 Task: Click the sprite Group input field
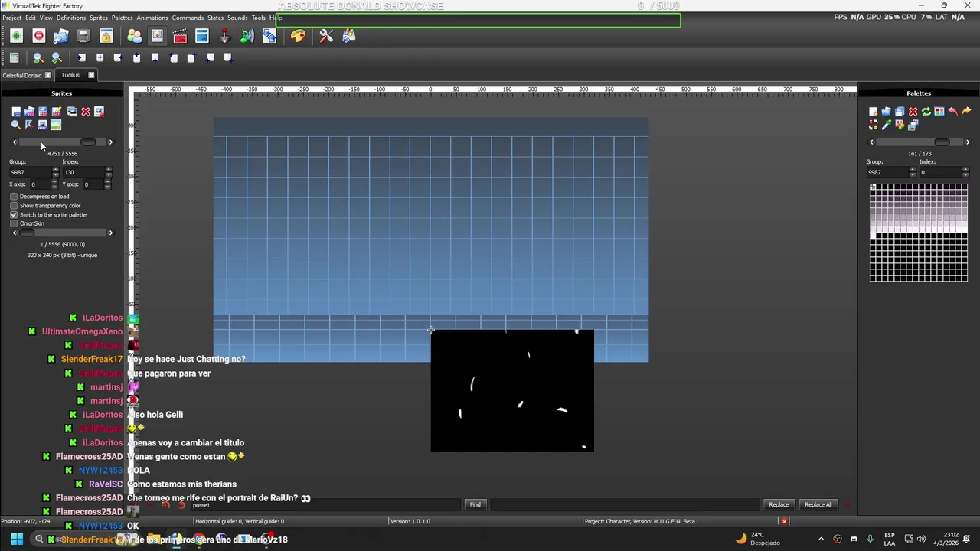coord(30,172)
